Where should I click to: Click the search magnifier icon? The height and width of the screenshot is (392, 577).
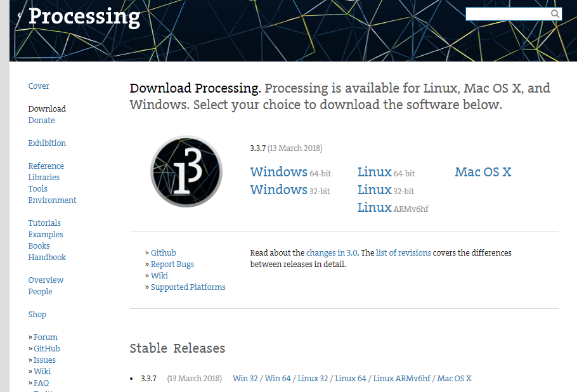coord(555,14)
